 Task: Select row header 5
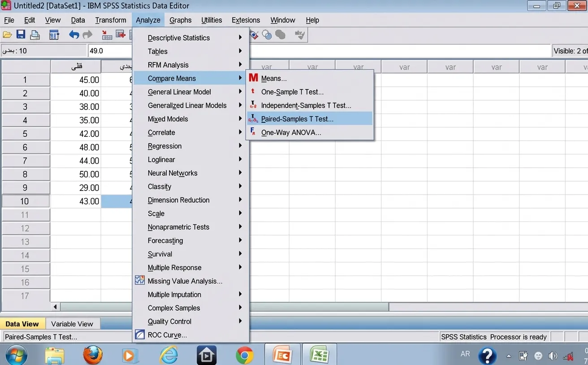pos(25,134)
